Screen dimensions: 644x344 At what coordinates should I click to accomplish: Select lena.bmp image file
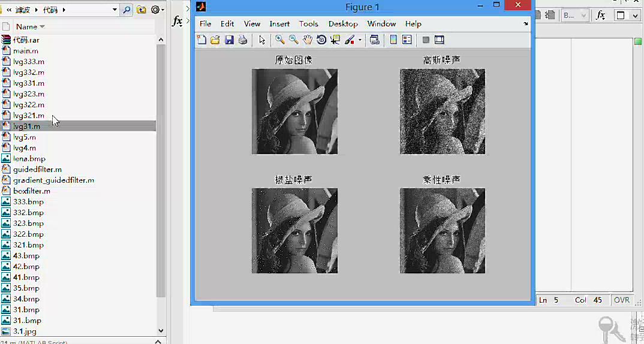point(29,158)
